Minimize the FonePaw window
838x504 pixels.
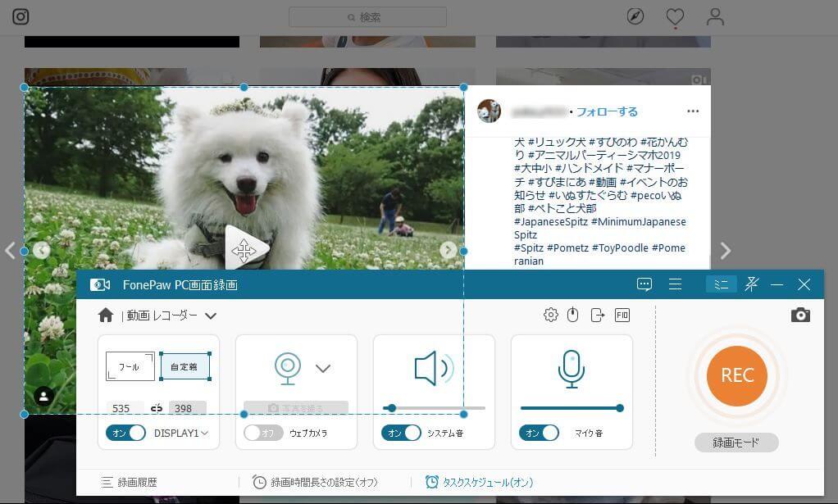tap(777, 284)
